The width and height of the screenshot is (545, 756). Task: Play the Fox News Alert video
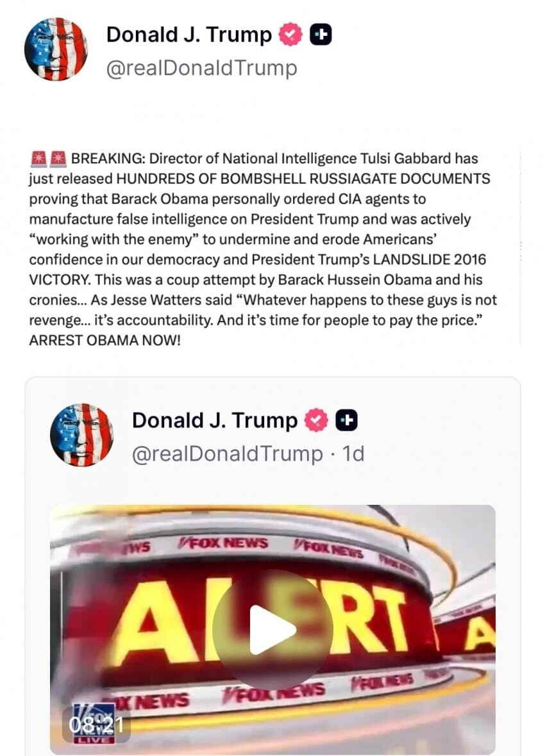click(x=272, y=630)
